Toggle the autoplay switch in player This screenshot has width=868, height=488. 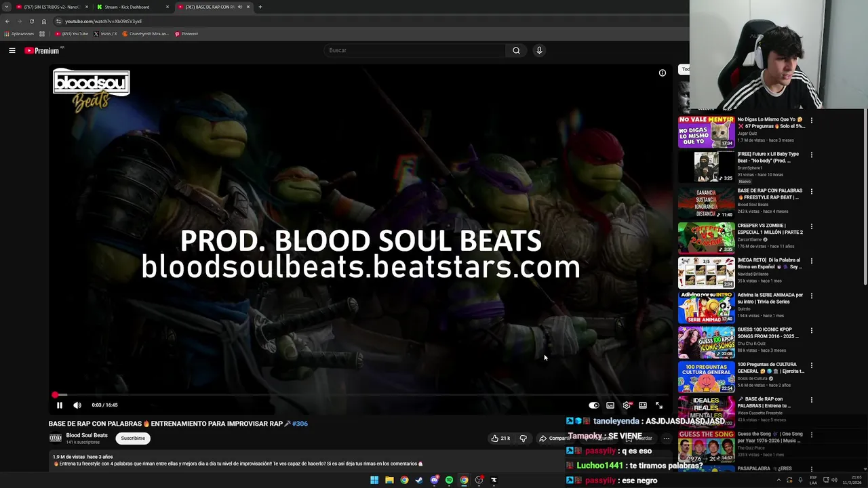coord(593,405)
